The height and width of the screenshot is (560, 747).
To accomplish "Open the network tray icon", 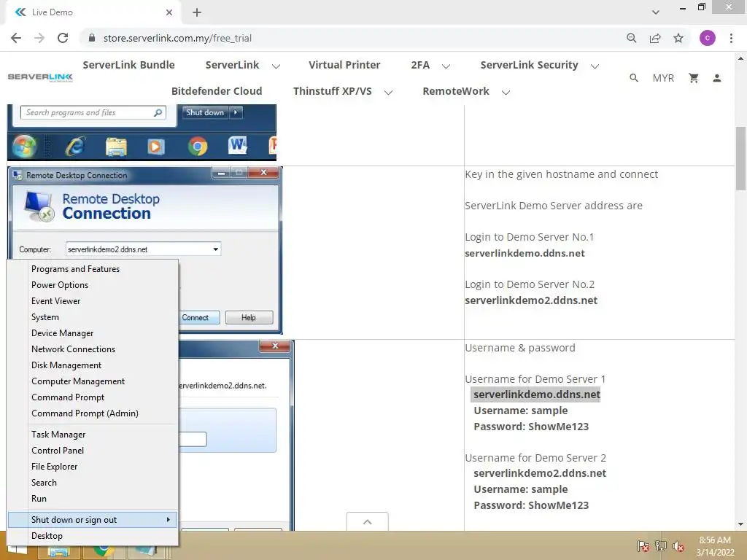I will (x=661, y=546).
